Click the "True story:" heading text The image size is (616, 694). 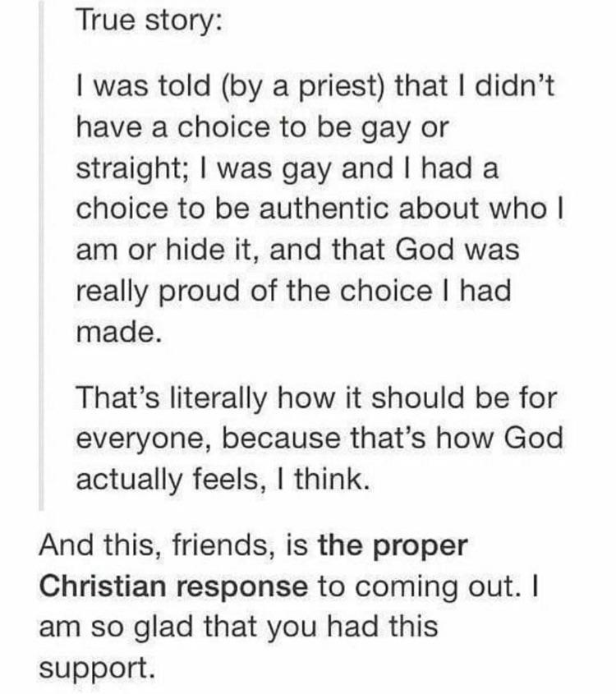[x=148, y=21]
